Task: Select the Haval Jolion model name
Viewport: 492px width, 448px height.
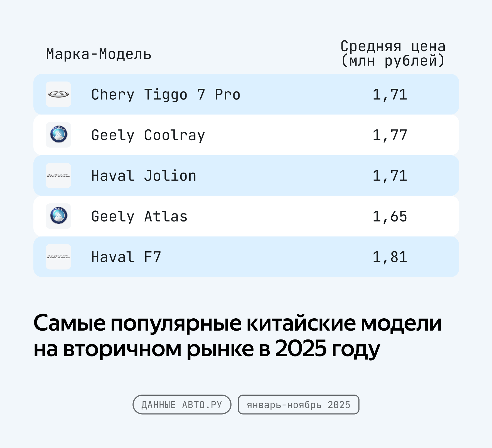Action: tap(144, 176)
